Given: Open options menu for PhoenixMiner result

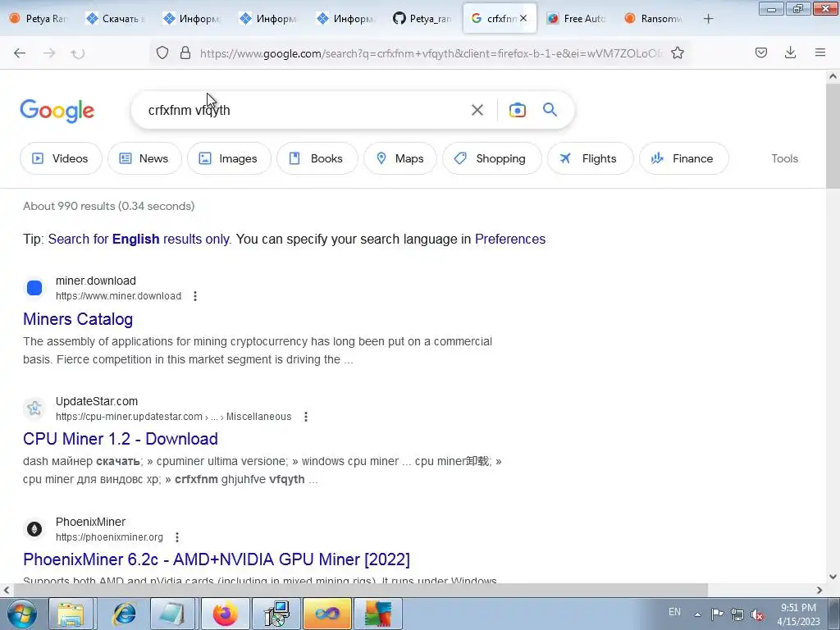Looking at the screenshot, I should (177, 537).
